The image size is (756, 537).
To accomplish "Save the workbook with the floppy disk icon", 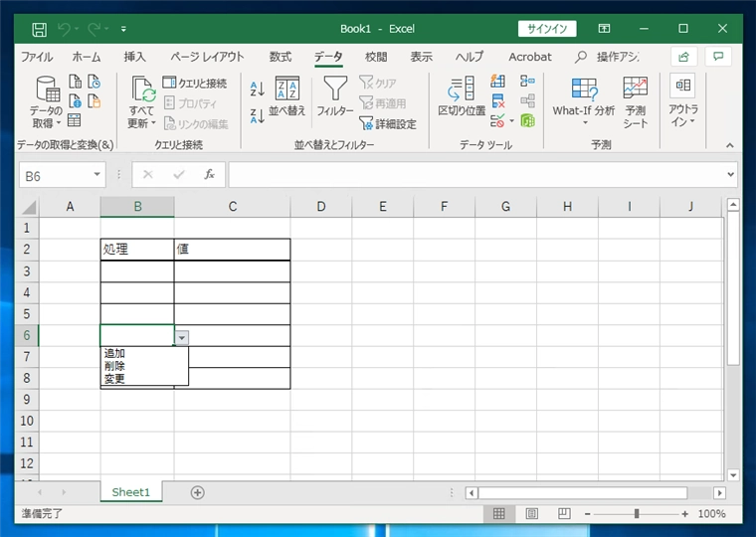I will [x=39, y=30].
